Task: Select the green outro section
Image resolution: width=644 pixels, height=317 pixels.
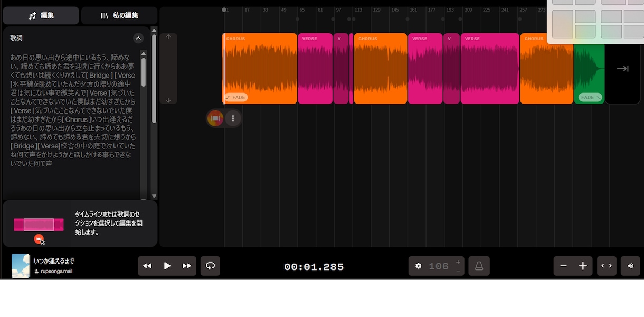Action: point(589,74)
